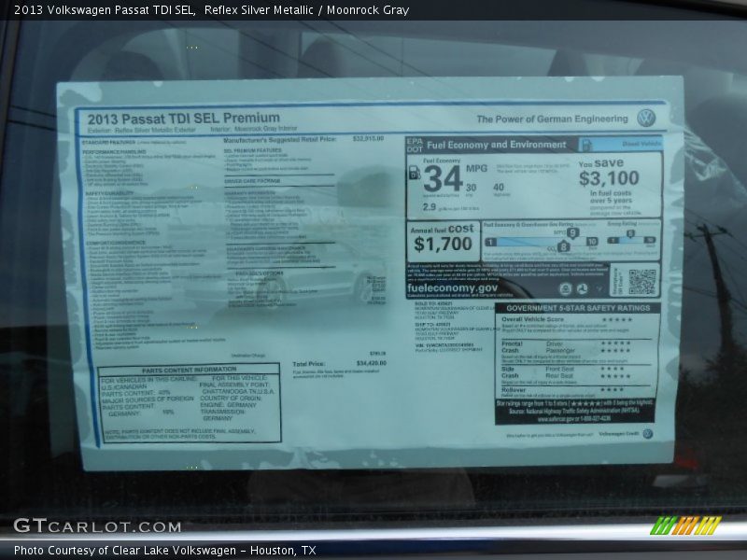Click the GTCarLot.com watermark logo
This screenshot has width=747, height=560.
97,525
